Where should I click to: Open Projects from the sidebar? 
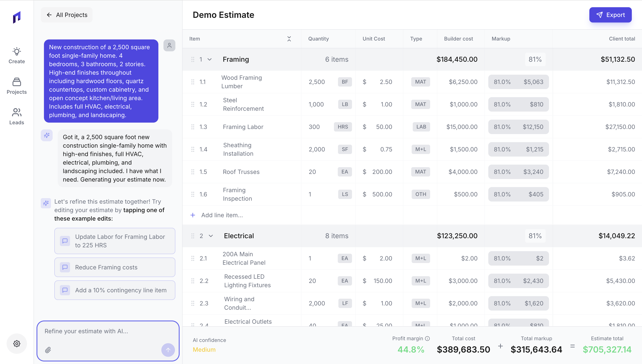(x=17, y=86)
